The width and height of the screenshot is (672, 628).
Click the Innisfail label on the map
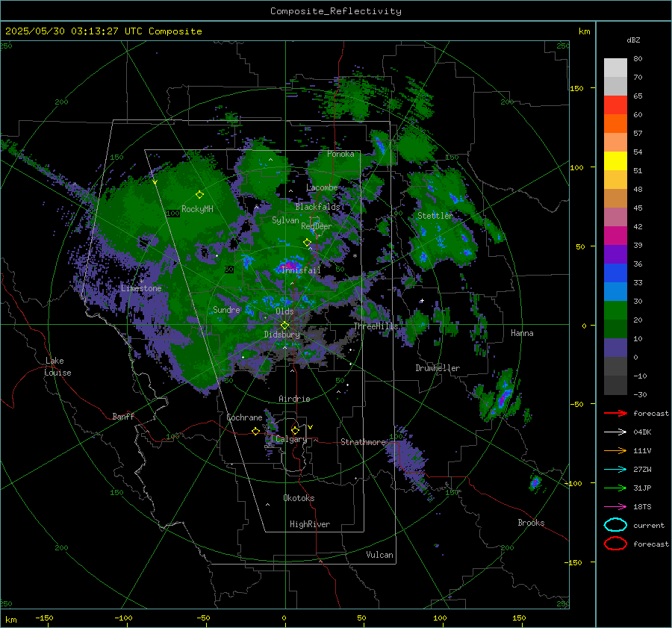(x=301, y=270)
